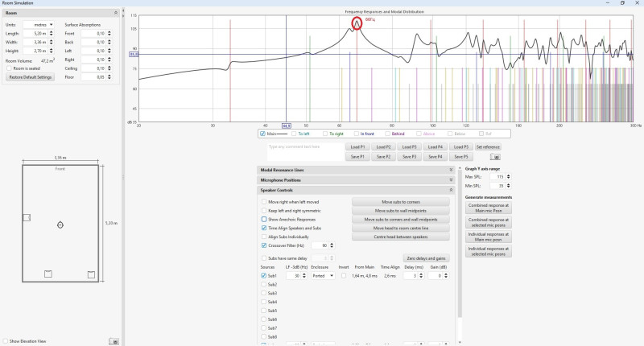The image size is (644, 346).
Task: Click the Right absorption value field
Action: click(93, 60)
